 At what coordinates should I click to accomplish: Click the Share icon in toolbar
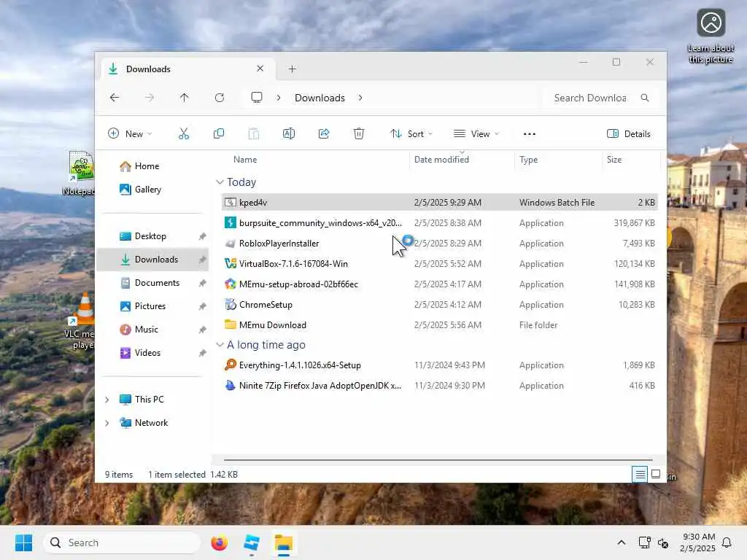click(324, 134)
